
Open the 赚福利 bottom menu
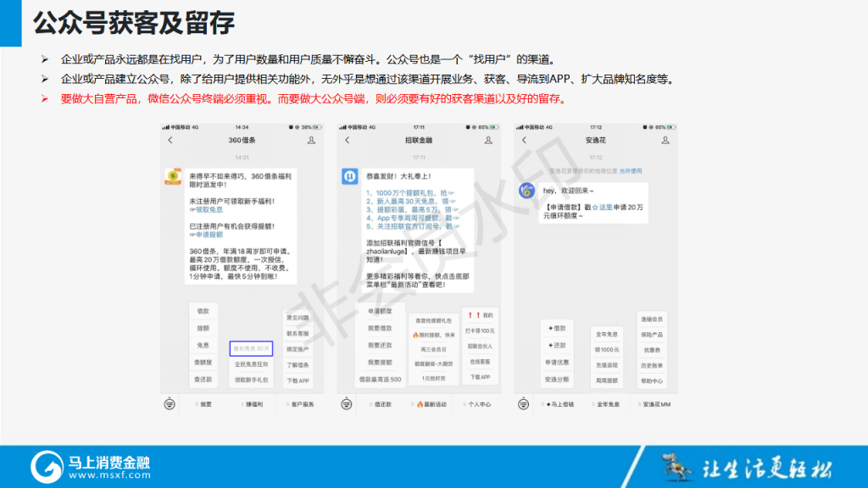coord(253,404)
